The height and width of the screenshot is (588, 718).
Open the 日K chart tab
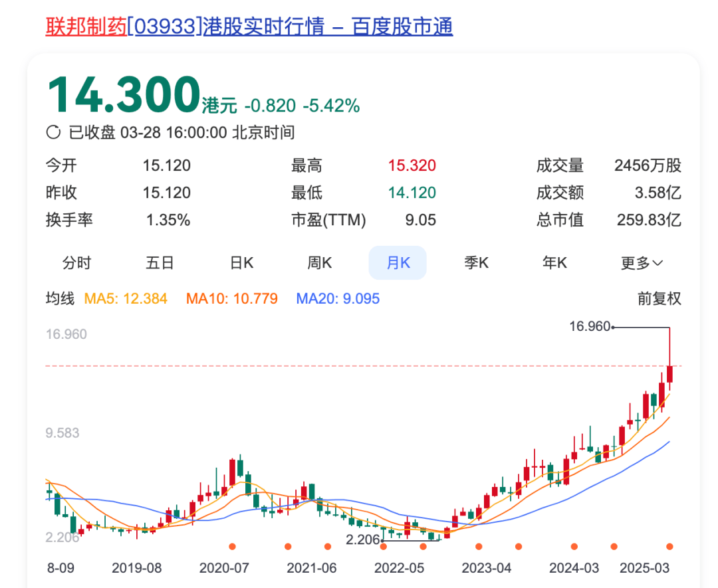pyautogui.click(x=241, y=262)
